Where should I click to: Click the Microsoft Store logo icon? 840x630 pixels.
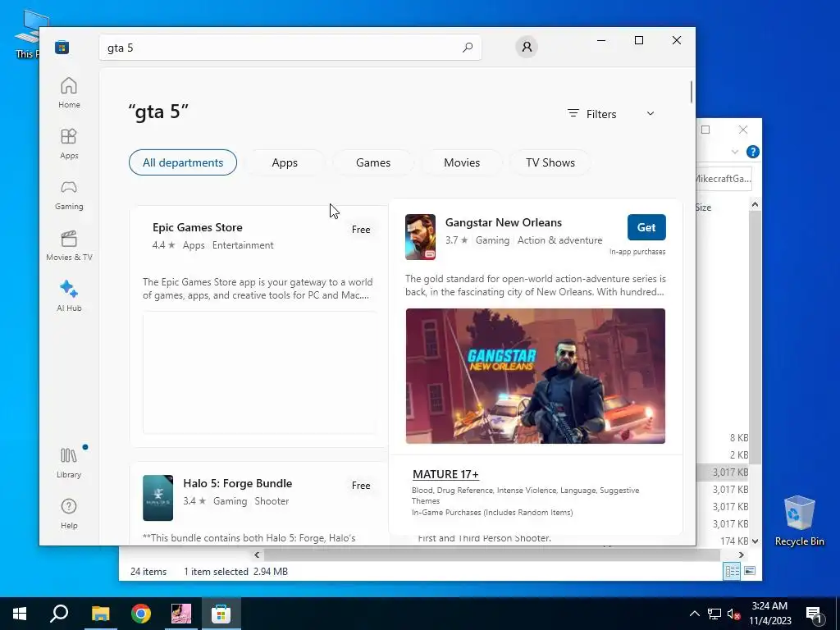point(62,47)
